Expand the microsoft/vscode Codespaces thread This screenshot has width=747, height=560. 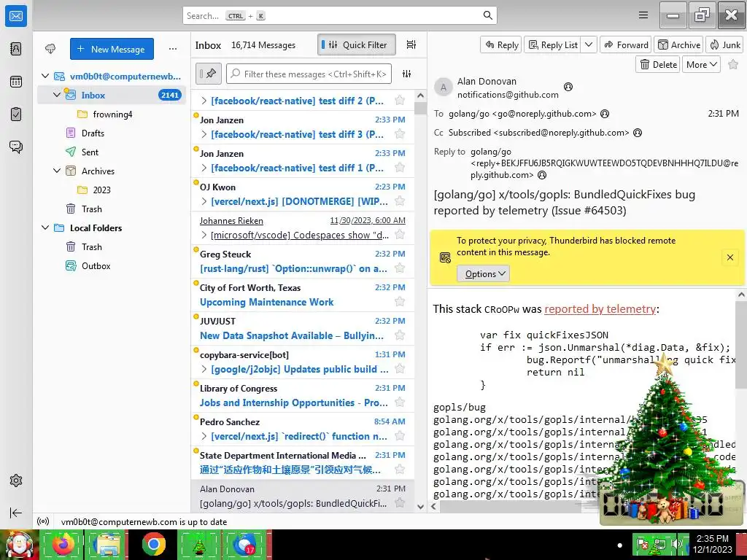204,235
